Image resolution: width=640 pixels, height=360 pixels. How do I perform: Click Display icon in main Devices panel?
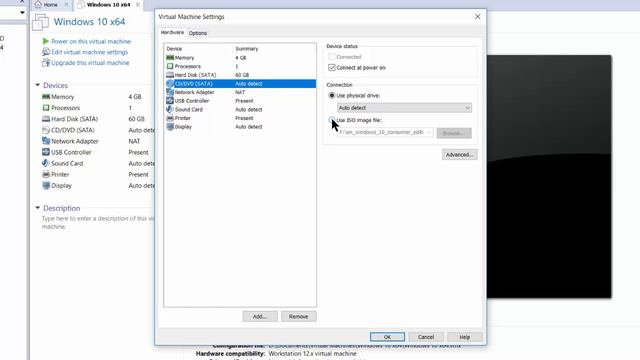pos(46,185)
